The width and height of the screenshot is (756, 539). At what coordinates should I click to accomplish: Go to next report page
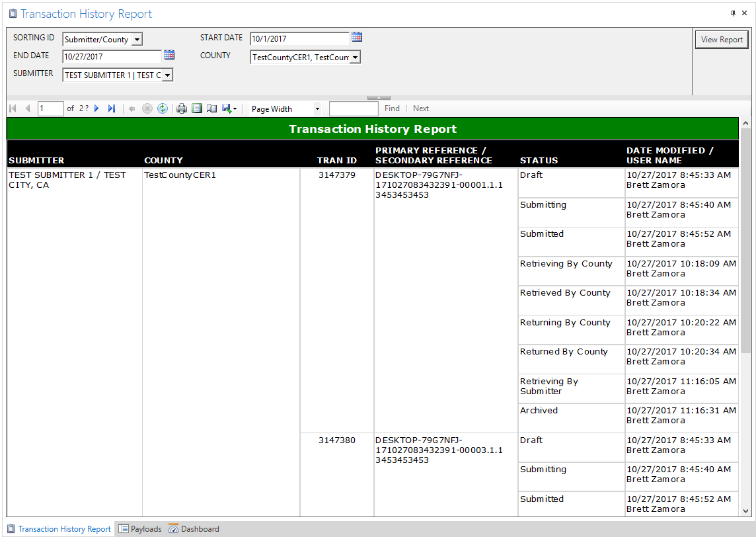tap(96, 108)
